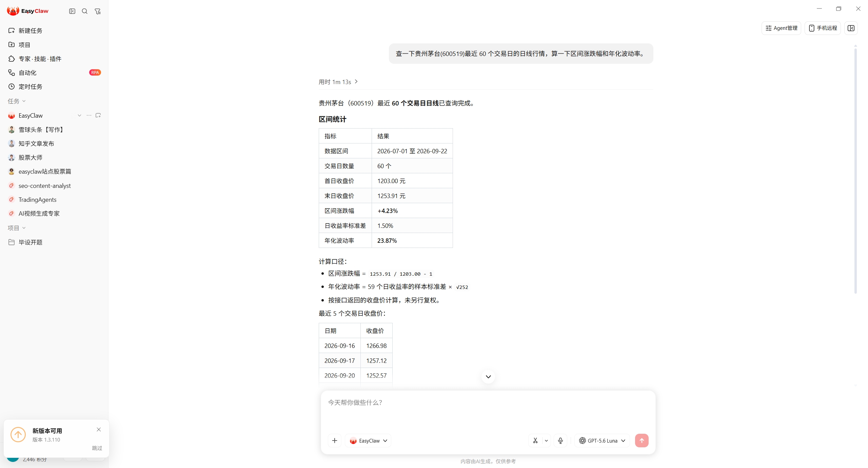The height and width of the screenshot is (468, 868).
Task: Click the user message bubble about 贵州茅台
Action: coord(521,54)
